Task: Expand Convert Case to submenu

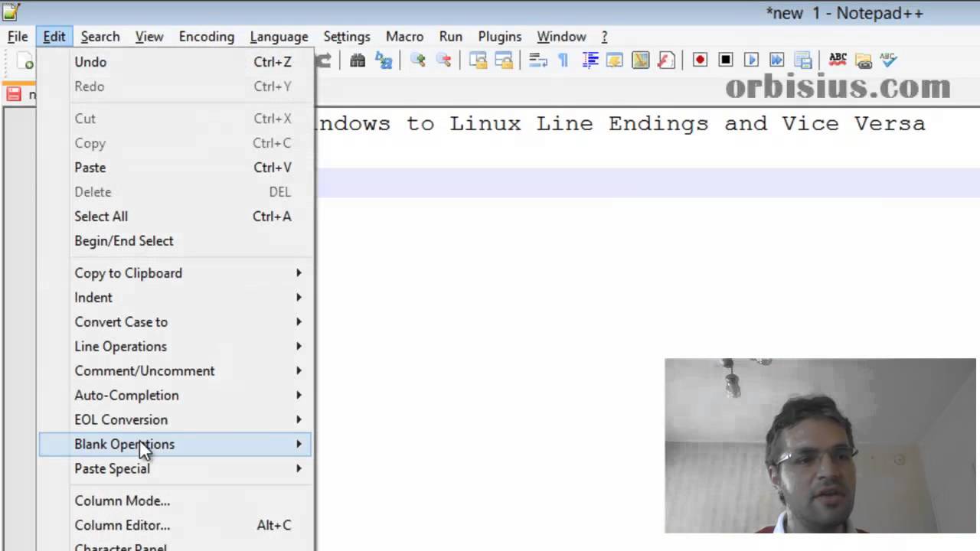Action: [175, 322]
